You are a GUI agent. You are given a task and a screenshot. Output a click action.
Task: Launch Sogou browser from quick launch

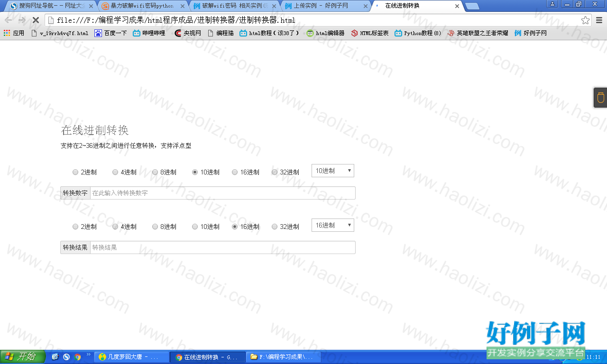point(66,357)
